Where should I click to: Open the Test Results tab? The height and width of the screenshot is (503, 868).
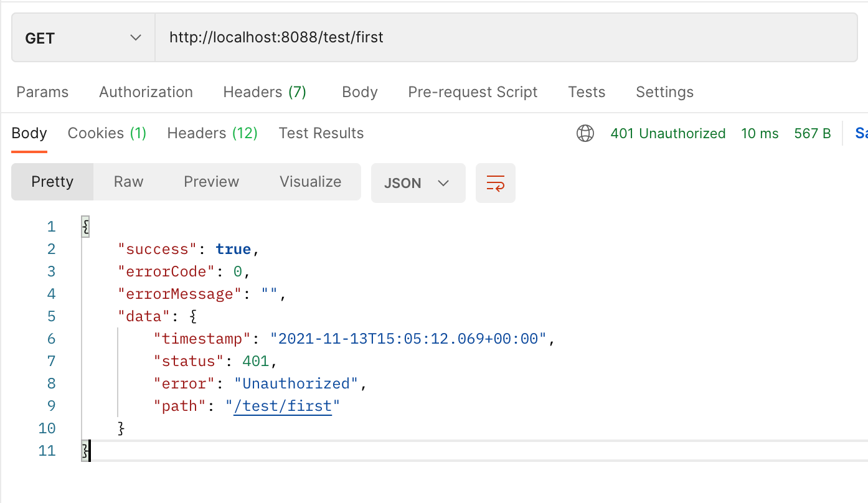[x=321, y=133]
